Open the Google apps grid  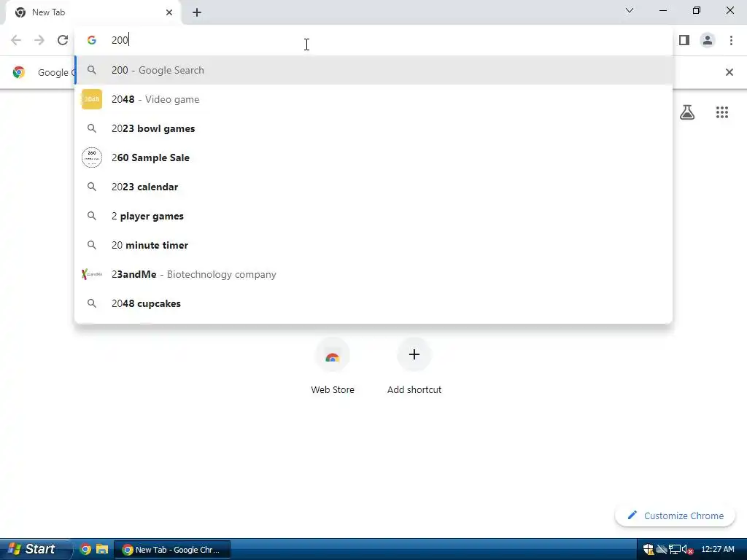(x=722, y=112)
